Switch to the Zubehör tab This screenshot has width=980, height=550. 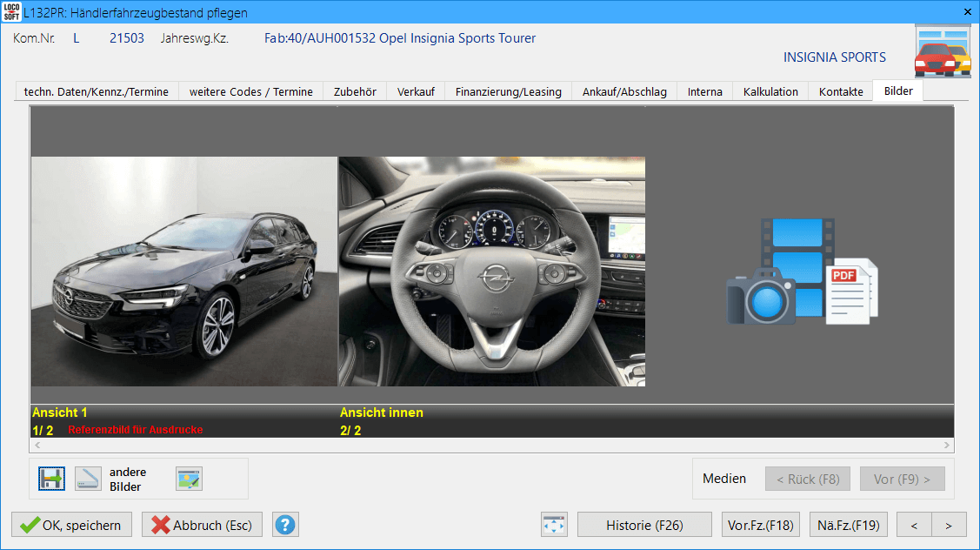click(x=355, y=91)
